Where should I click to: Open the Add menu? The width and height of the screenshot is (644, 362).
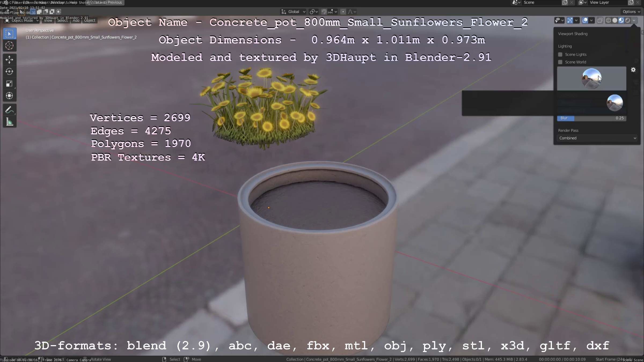76,20
